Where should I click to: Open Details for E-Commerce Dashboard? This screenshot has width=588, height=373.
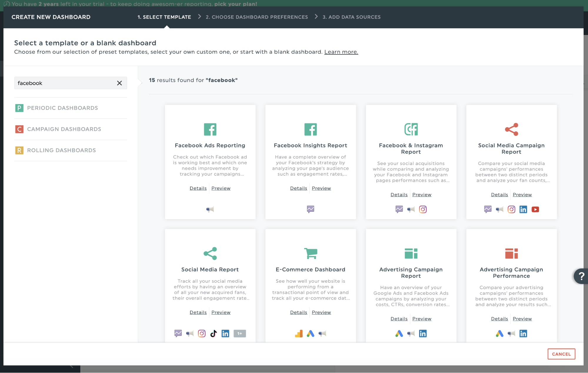299,312
